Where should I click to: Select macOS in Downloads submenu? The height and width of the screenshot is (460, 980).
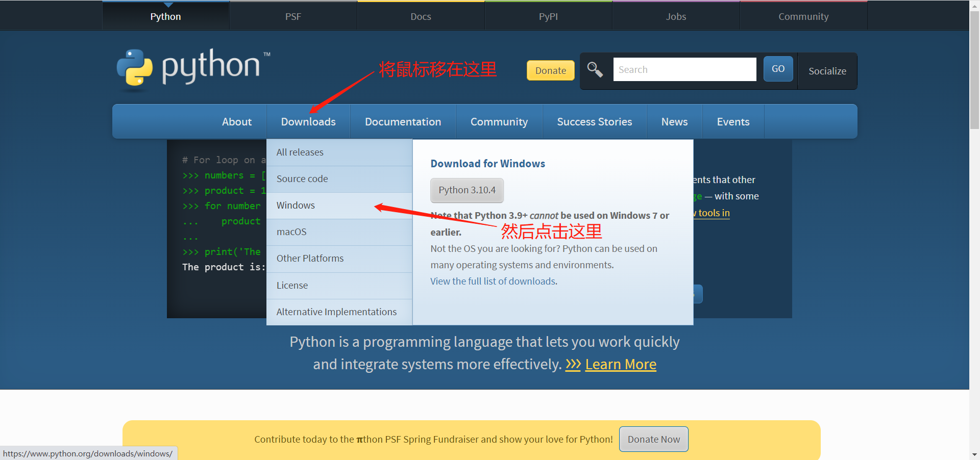pyautogui.click(x=339, y=232)
